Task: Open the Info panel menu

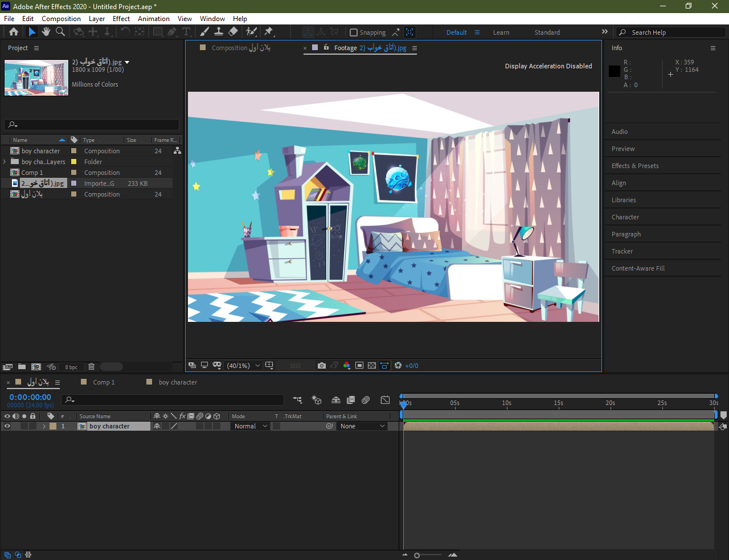Action: click(712, 48)
